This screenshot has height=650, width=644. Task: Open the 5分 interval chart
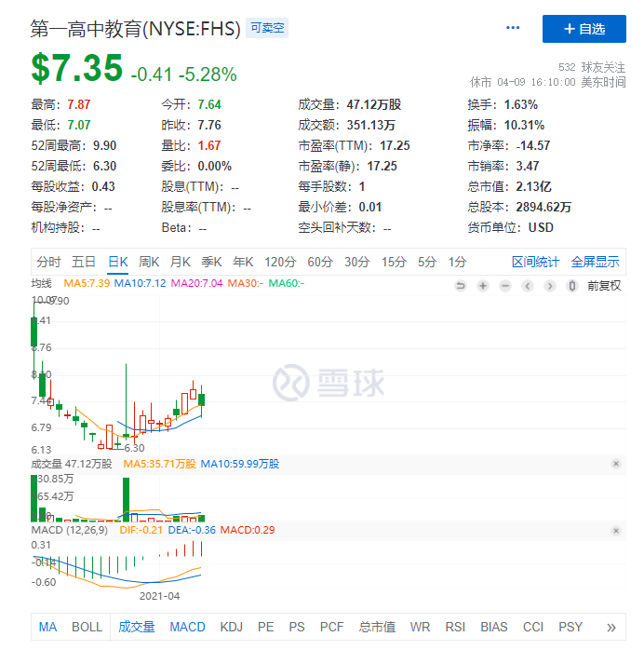point(427,262)
